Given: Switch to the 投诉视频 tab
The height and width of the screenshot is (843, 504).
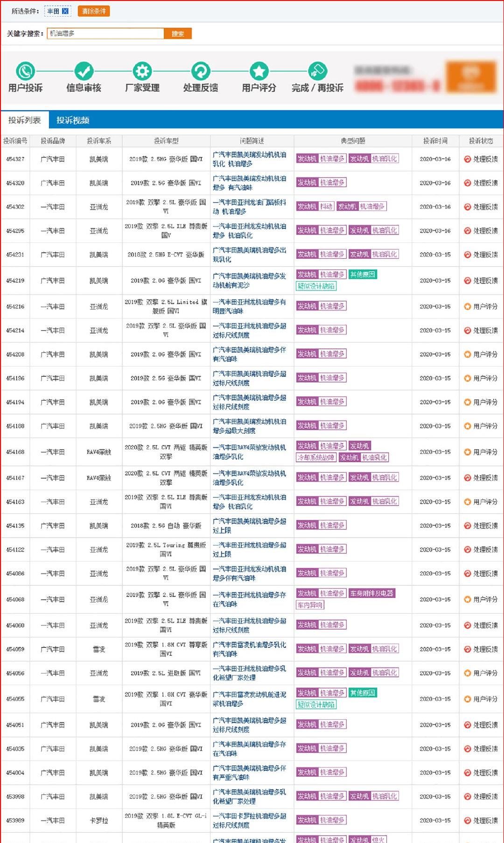Looking at the screenshot, I should (x=73, y=120).
